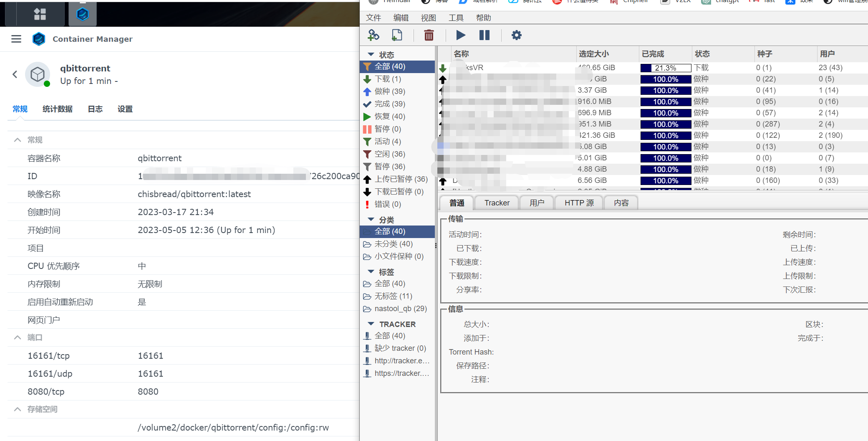The width and height of the screenshot is (868, 441).
Task: Filter by 完成 (39) status
Action: click(x=397, y=104)
